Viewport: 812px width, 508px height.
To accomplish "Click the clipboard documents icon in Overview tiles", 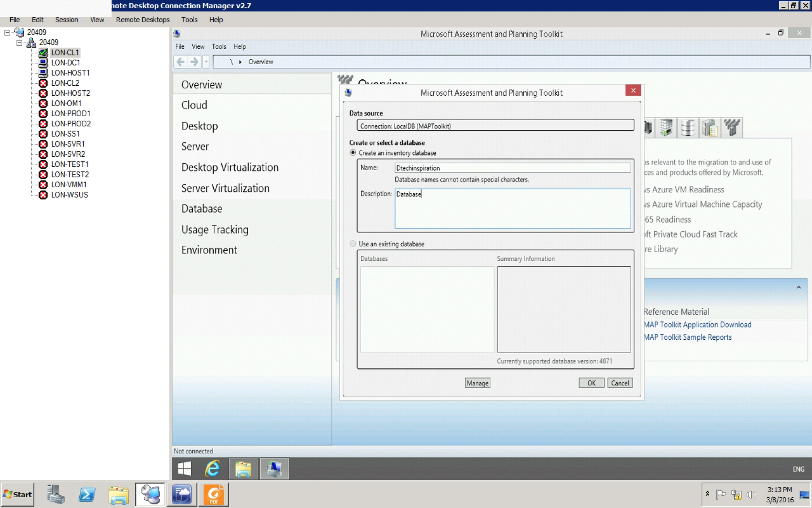I will point(710,128).
